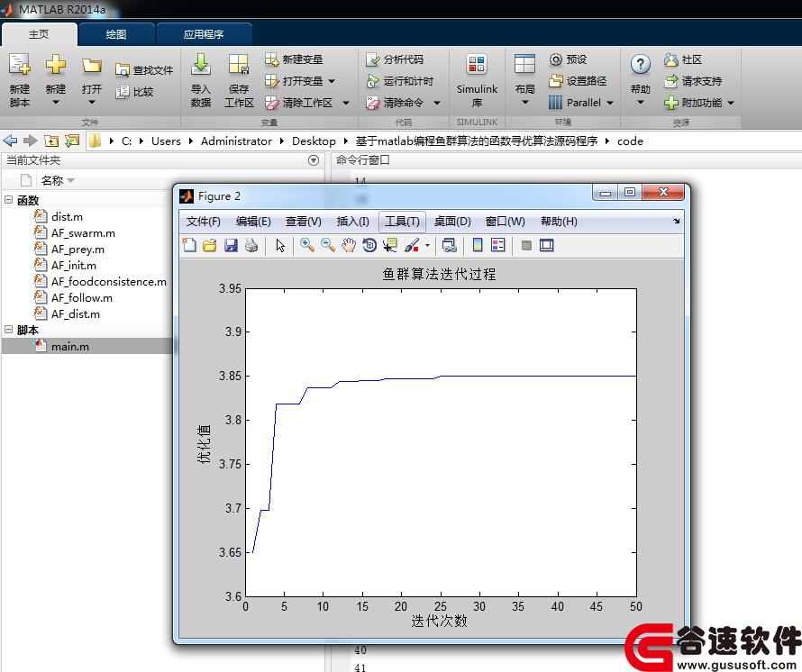
Task: Open the Insert (插入) menu in Figure 2
Action: pos(353,222)
